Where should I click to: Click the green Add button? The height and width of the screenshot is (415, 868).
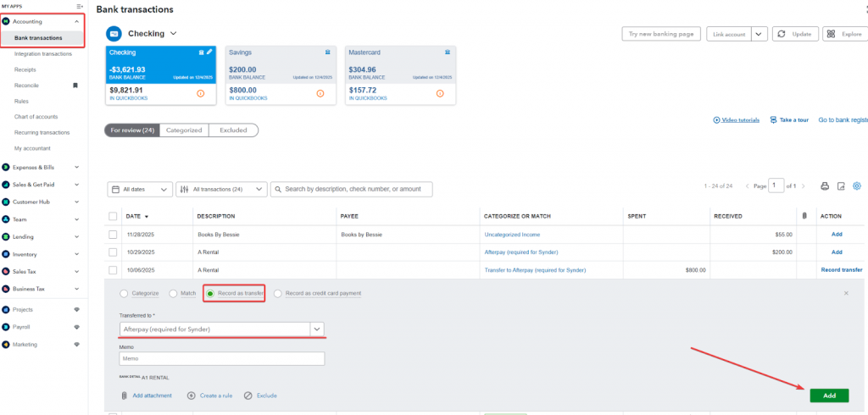tap(829, 396)
